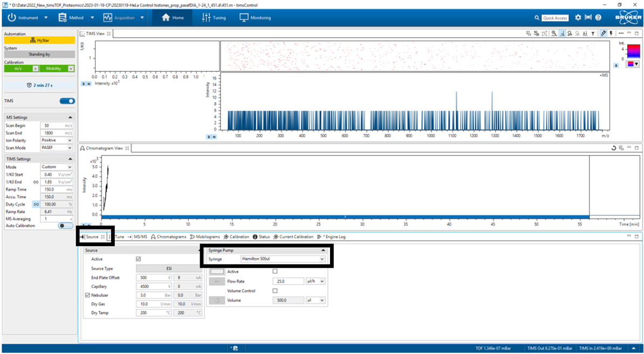The height and width of the screenshot is (354, 644).
Task: Open the Acquisition menu
Action: pos(124,18)
